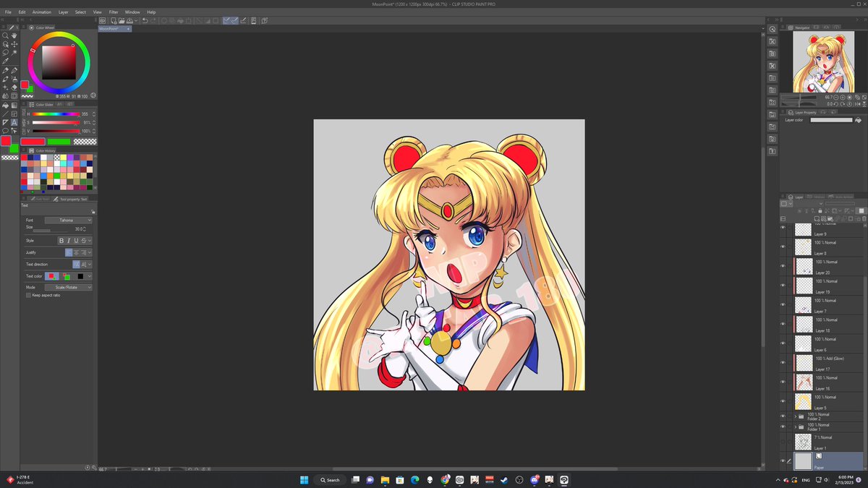This screenshot has width=868, height=488.
Task: Click the main red color swatch
Action: pos(7,141)
